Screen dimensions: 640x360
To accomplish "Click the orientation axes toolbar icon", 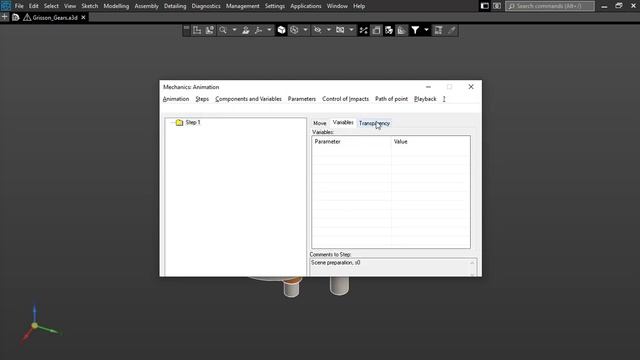I will coord(258,30).
